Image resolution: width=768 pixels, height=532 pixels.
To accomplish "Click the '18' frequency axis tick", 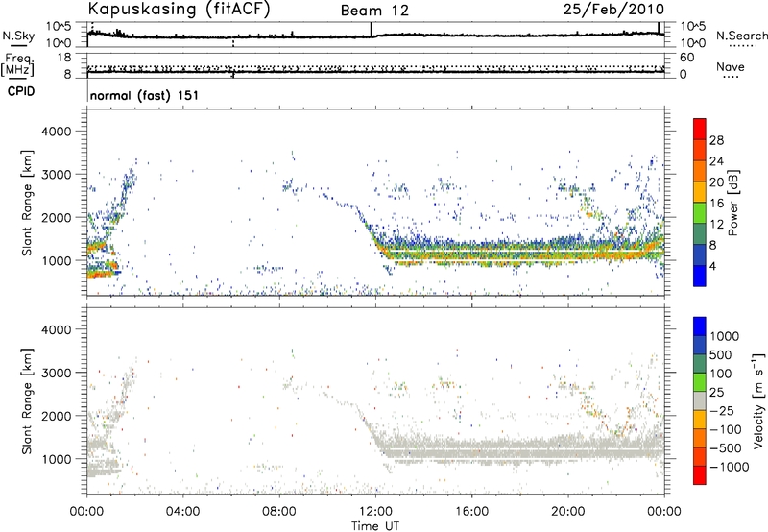I will 63,58.
